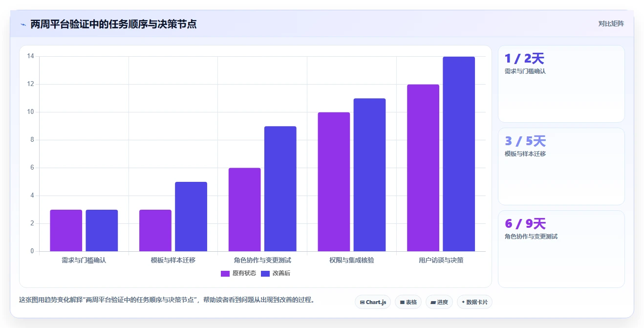Click the blue 改善后 legend swatch
The height and width of the screenshot is (328, 644).
coord(265,273)
